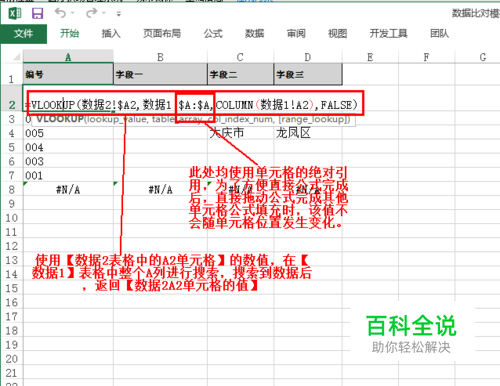This screenshot has width=500, height=386.
Task: Open the 文件 menu
Action: 24,33
